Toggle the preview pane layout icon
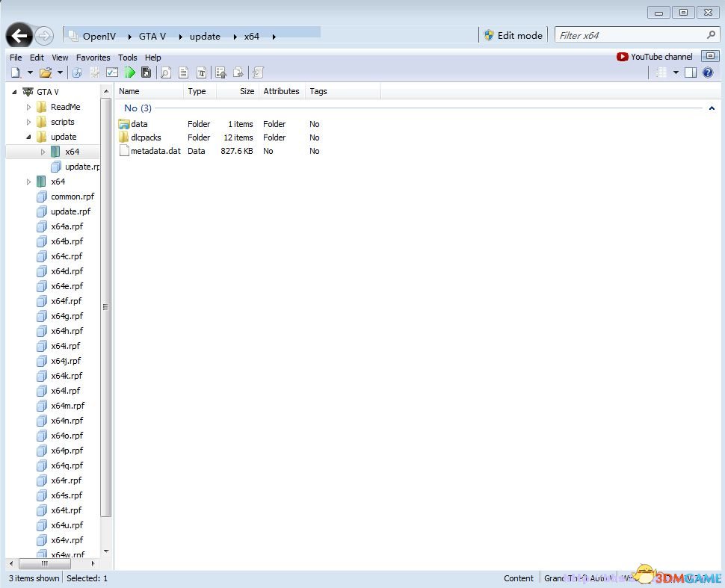725x588 pixels. click(x=691, y=72)
